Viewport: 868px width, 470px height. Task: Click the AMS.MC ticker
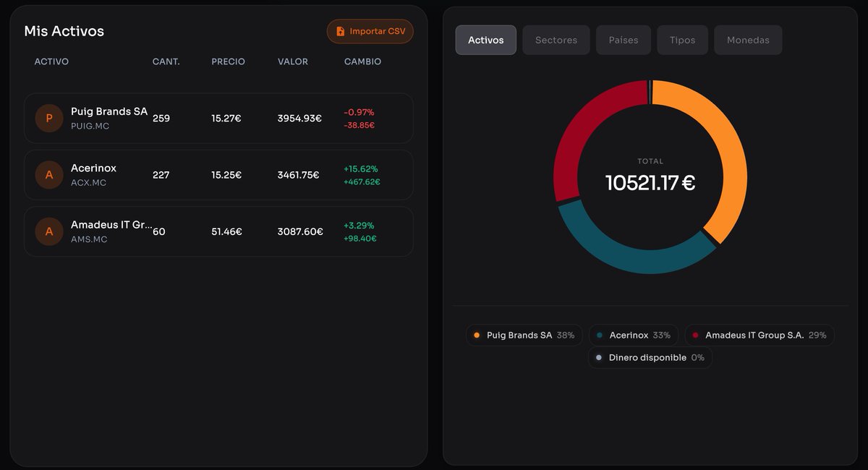[x=89, y=239]
